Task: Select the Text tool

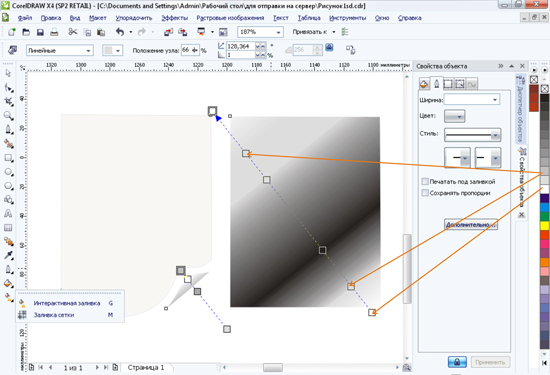Action: pos(8,214)
